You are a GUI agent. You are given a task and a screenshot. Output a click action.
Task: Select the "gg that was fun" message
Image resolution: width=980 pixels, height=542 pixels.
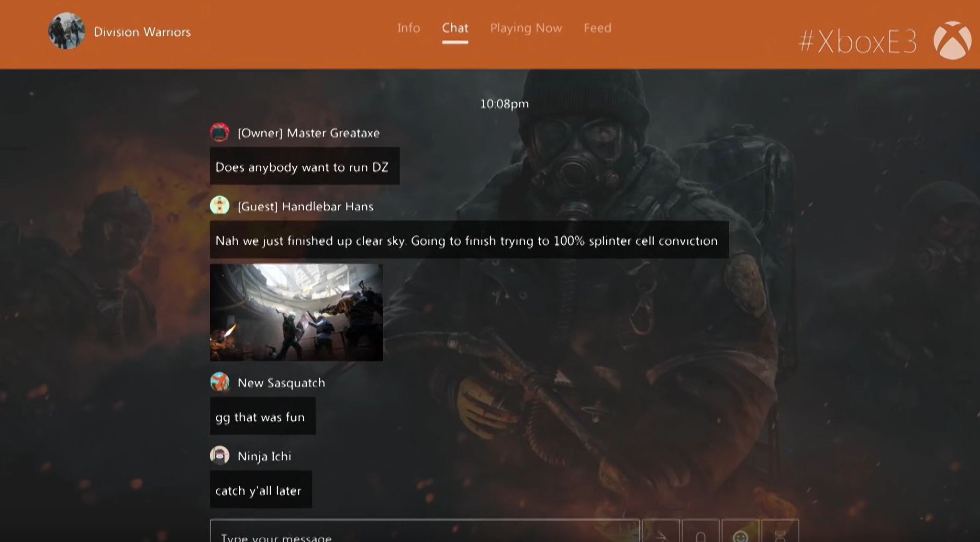262,417
